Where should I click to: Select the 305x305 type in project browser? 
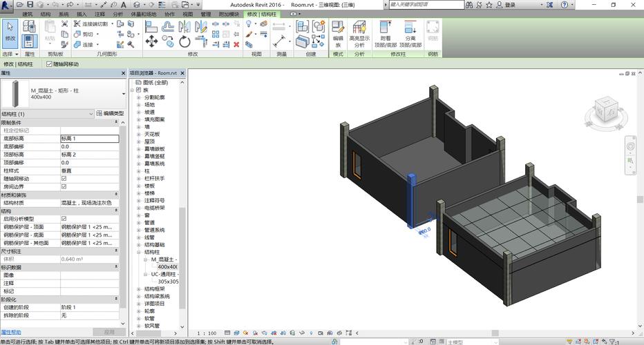(x=168, y=282)
